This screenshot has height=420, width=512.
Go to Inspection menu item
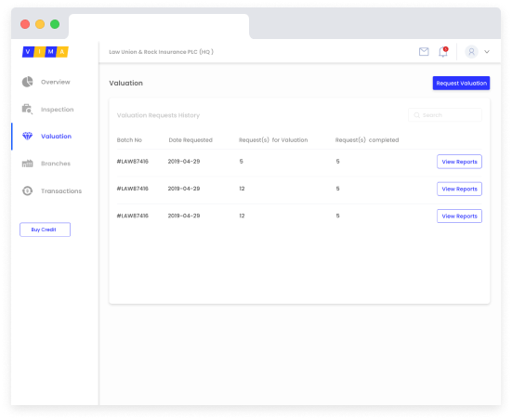click(57, 110)
